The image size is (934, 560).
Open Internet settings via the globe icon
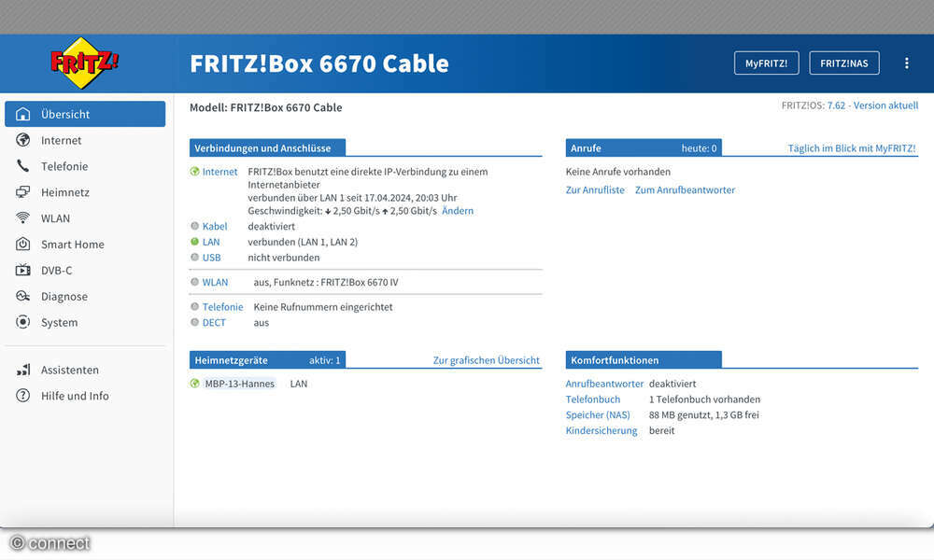click(21, 140)
